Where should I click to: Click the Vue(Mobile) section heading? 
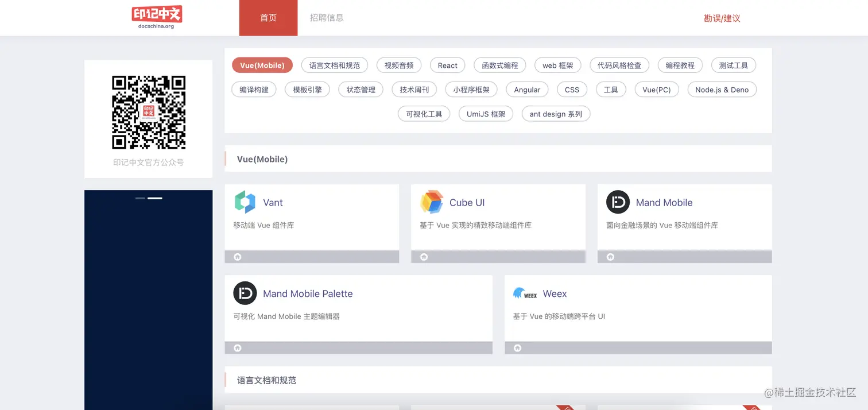(262, 159)
